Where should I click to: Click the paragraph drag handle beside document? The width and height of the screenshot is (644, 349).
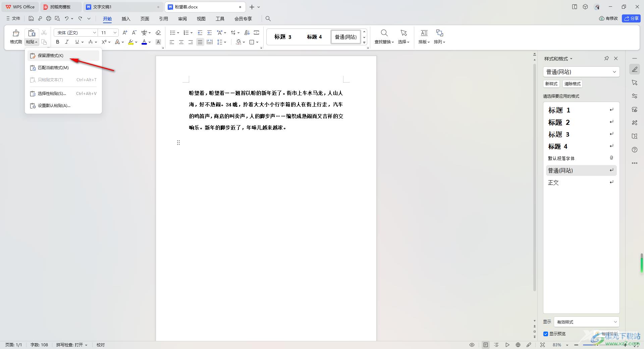tap(178, 143)
